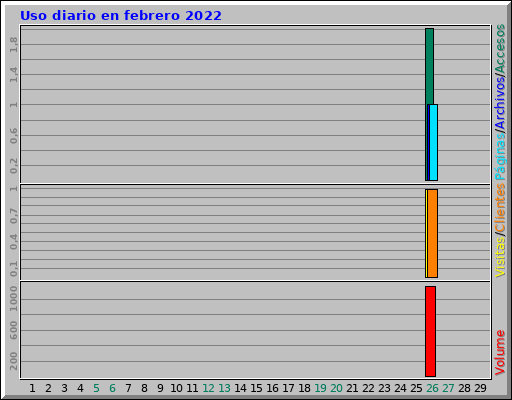Click the 'Páginas' legend label
512x400 pixels.
[x=500, y=157]
